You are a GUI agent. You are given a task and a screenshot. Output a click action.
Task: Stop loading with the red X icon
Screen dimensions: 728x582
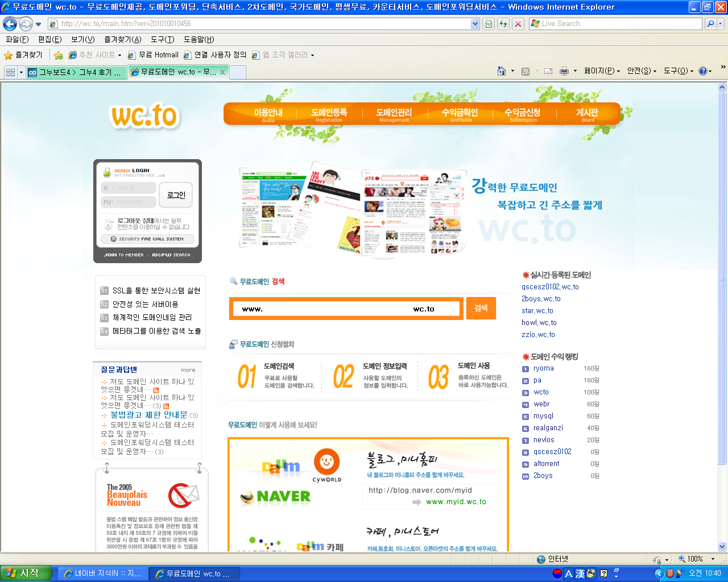518,24
